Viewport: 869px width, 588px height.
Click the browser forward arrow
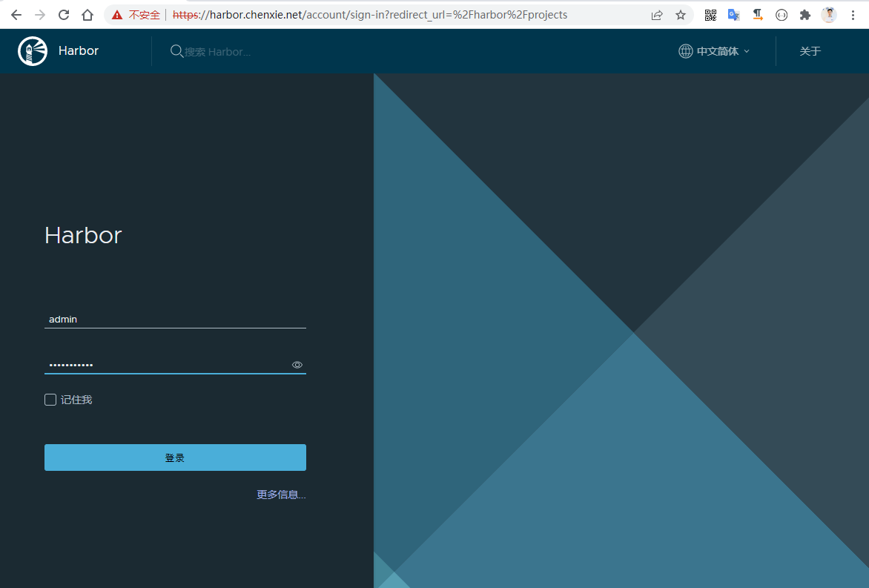point(40,15)
